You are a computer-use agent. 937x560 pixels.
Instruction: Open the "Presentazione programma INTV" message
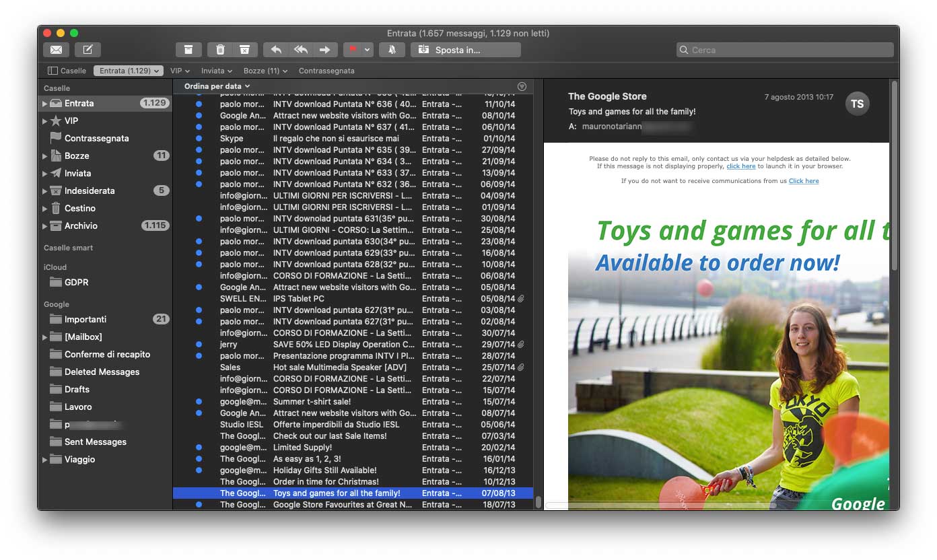(x=353, y=356)
